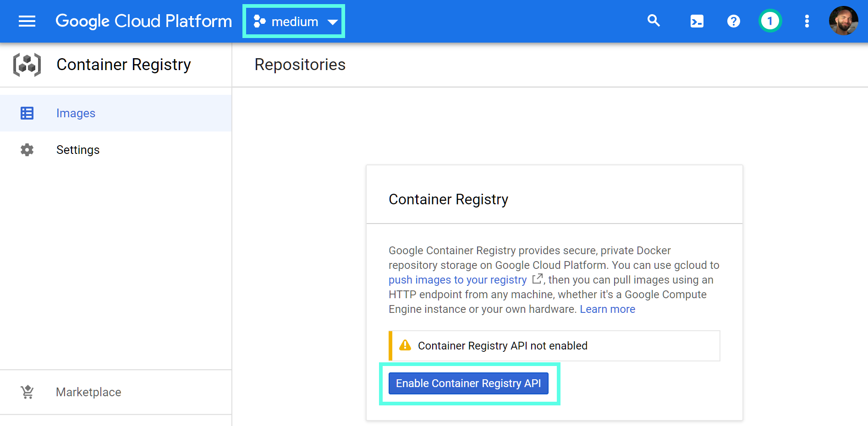Click the Images list icon in sidebar
The image size is (868, 426).
pos(27,113)
